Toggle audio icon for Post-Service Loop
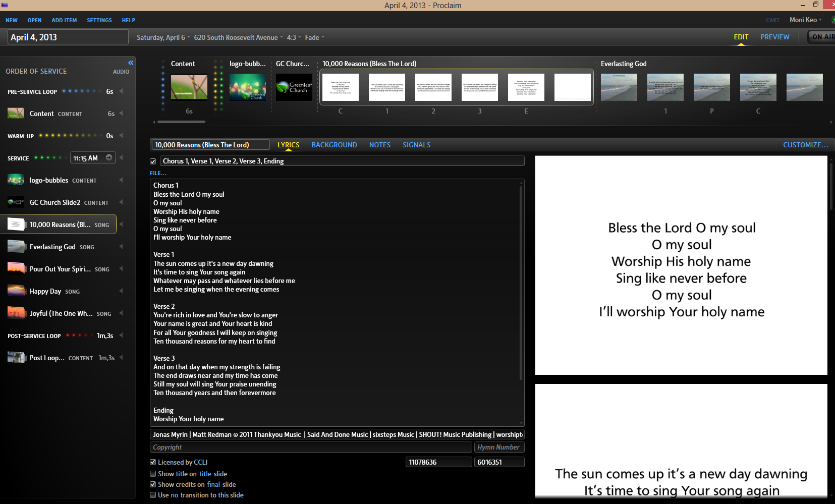Screen dimensions: 835x504 point(121,335)
